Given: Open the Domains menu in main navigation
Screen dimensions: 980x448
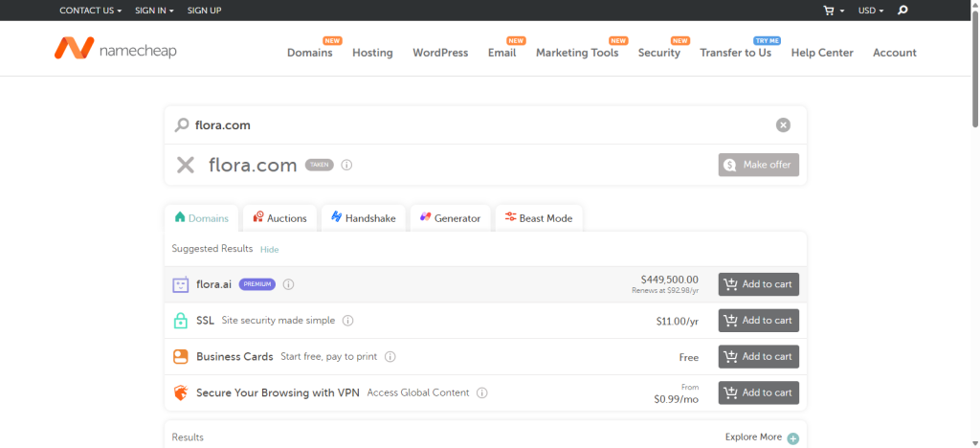Looking at the screenshot, I should pos(310,53).
